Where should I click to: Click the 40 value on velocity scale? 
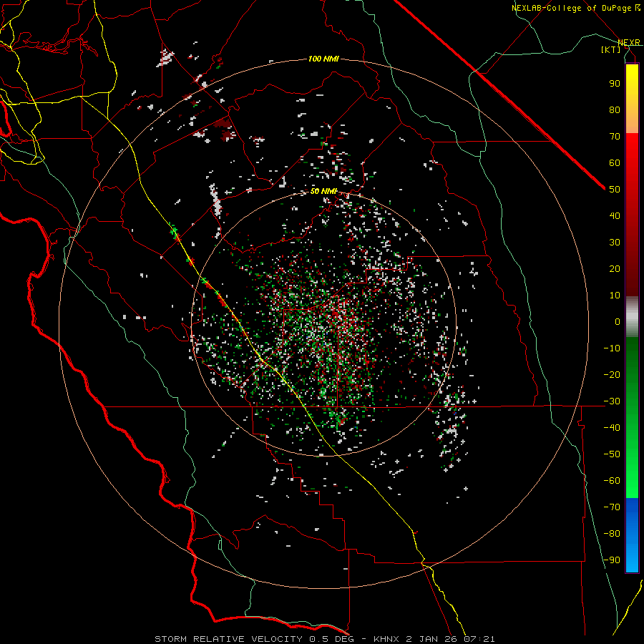click(x=615, y=215)
